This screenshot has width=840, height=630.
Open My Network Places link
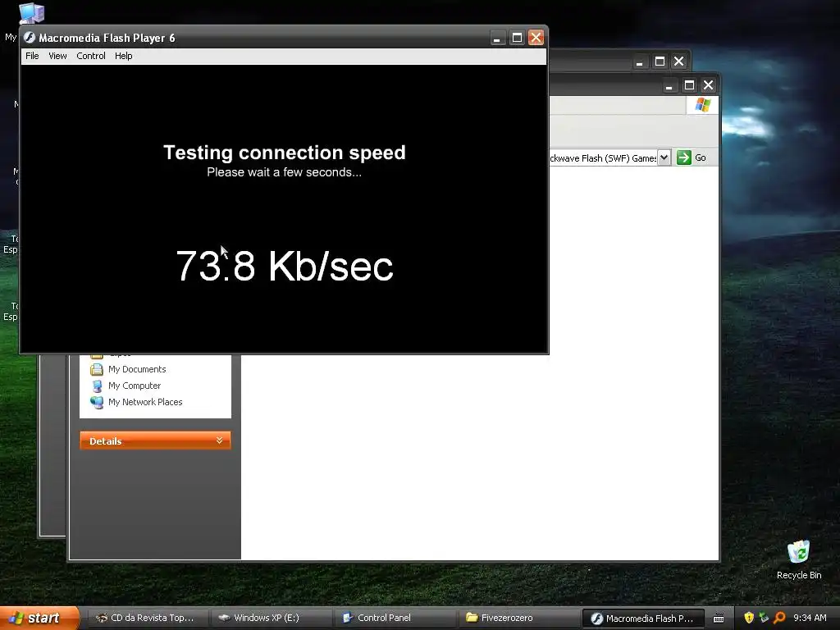145,402
